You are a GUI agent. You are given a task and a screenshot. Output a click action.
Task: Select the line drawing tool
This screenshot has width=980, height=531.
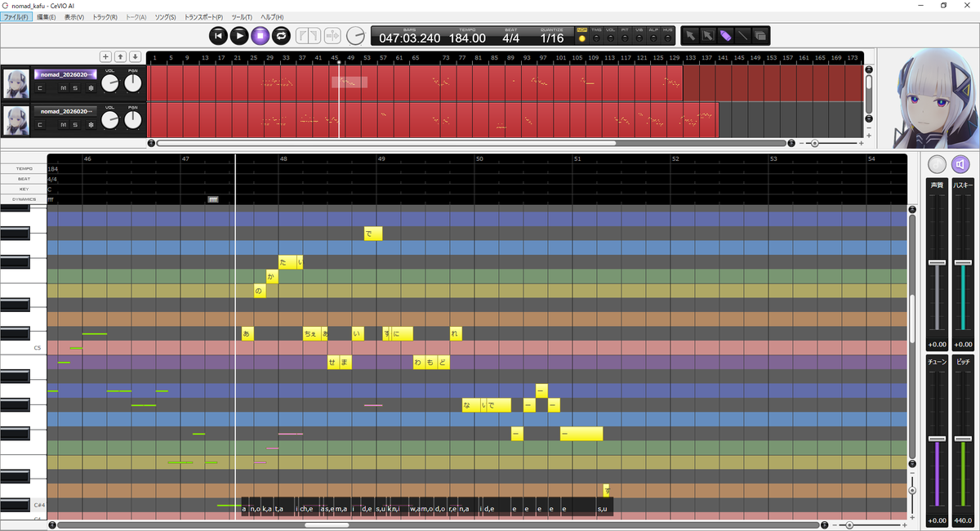pos(742,35)
